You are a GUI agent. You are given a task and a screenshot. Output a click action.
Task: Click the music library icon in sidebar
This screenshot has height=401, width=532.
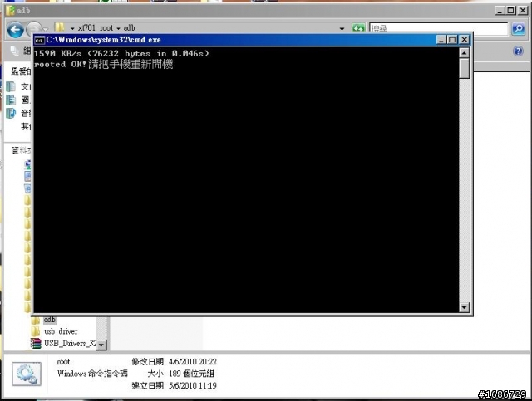point(11,113)
